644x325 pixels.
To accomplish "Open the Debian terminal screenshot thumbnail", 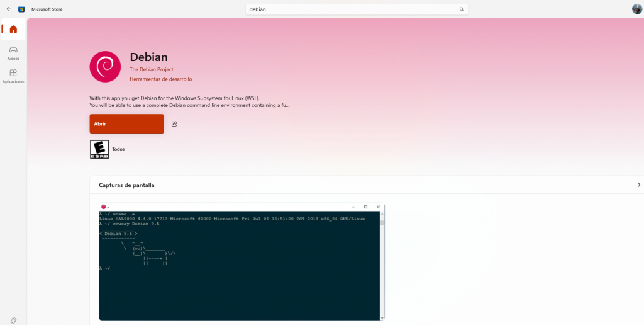I will pos(241,261).
